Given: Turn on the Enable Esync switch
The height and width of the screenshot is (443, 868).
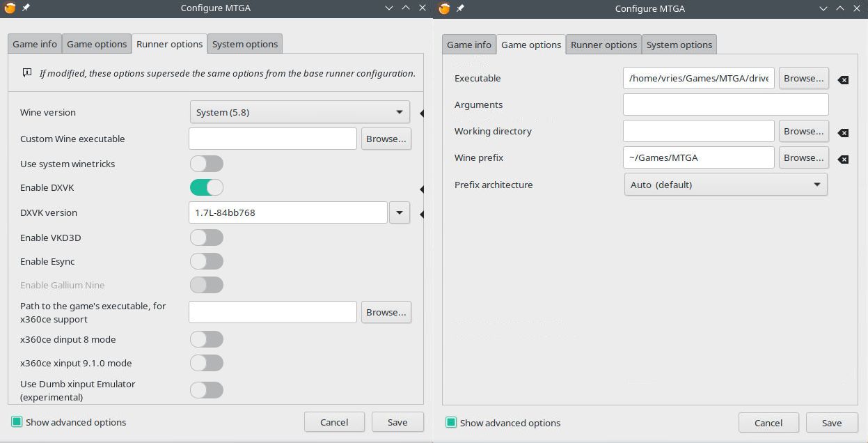Looking at the screenshot, I should (x=207, y=261).
